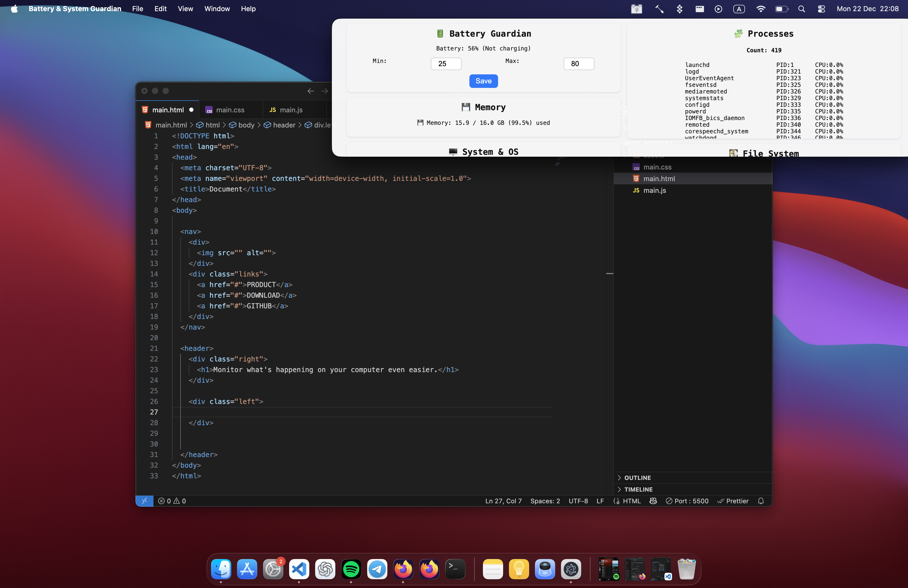The height and width of the screenshot is (588, 908).
Task: Open Spotify from the dock
Action: [351, 569]
